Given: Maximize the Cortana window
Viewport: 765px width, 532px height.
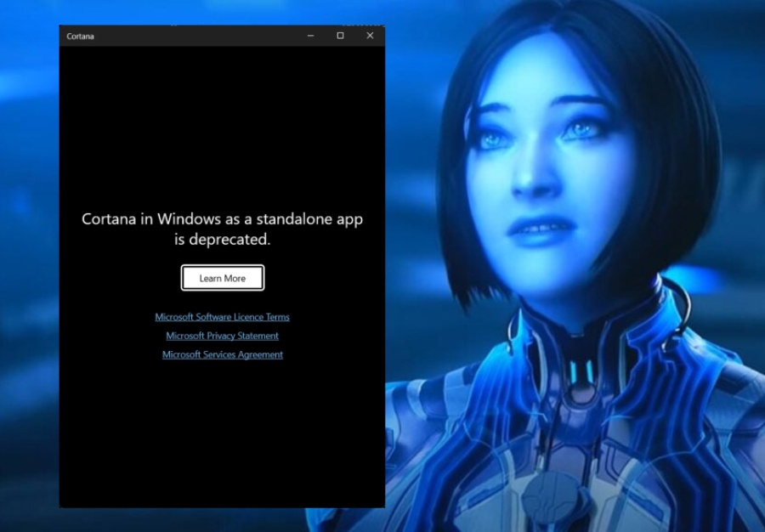Looking at the screenshot, I should 340,36.
